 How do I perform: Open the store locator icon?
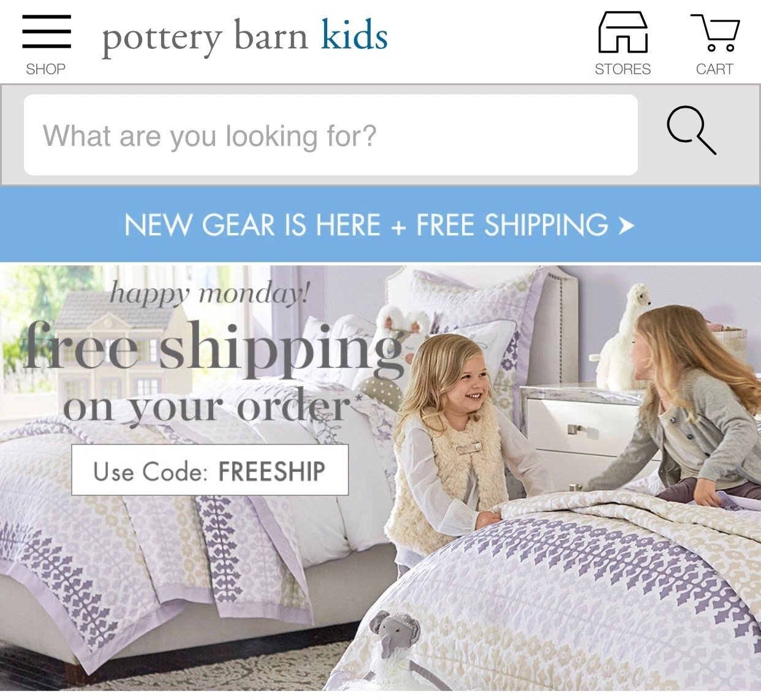623,32
